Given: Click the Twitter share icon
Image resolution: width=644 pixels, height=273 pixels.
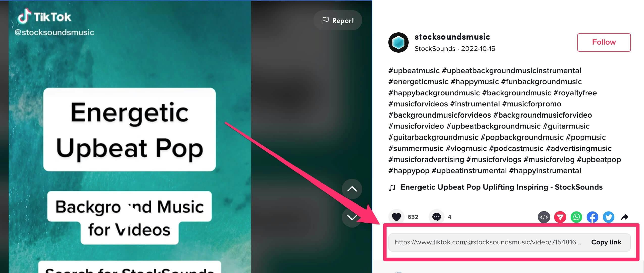Looking at the screenshot, I should point(609,217).
